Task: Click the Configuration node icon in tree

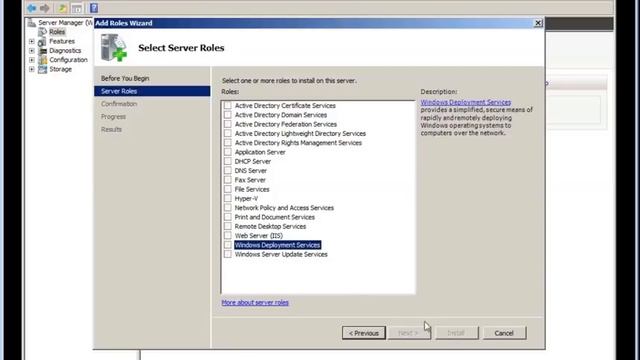Action: click(x=42, y=60)
